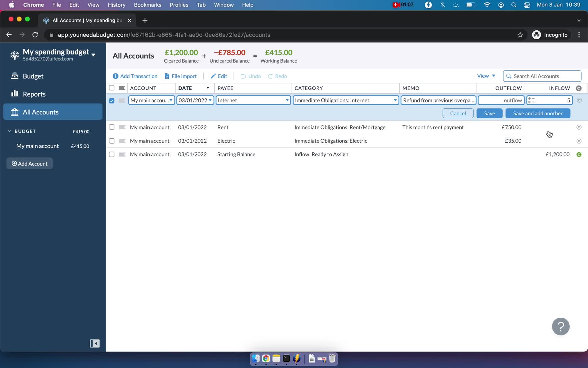Toggle checkbox on Rent transaction row

pos(112,127)
